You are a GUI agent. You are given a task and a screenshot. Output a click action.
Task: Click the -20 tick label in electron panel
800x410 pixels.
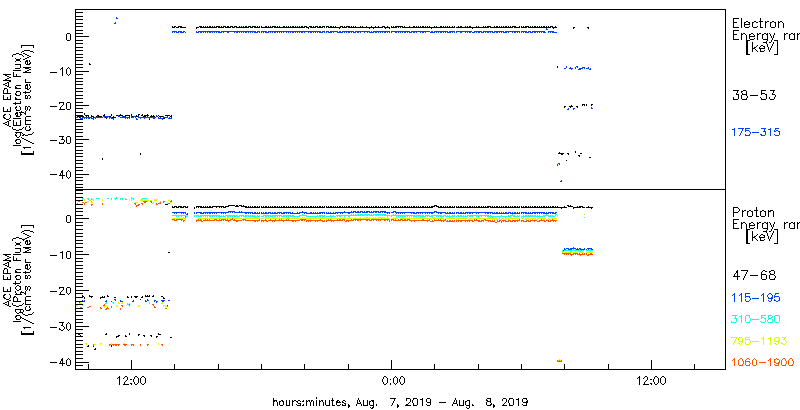pyautogui.click(x=60, y=106)
